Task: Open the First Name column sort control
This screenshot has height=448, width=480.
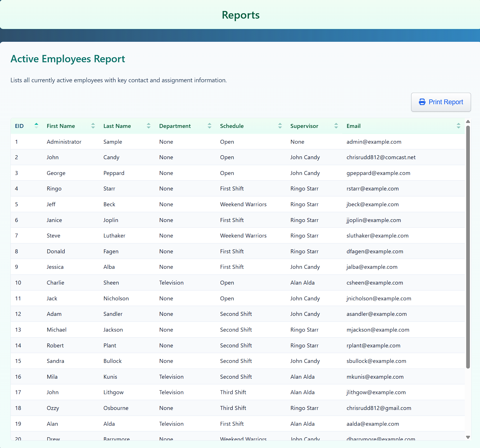Action: (93, 126)
